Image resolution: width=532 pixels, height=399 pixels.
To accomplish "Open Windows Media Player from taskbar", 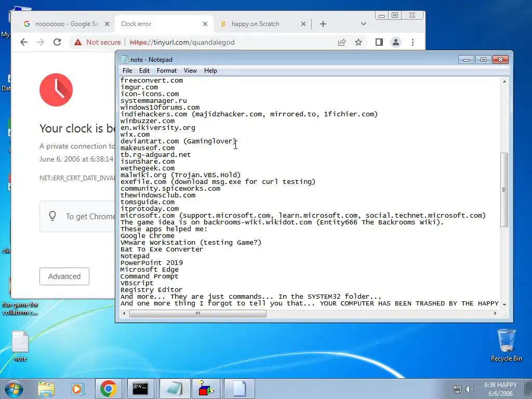I will tap(77, 389).
